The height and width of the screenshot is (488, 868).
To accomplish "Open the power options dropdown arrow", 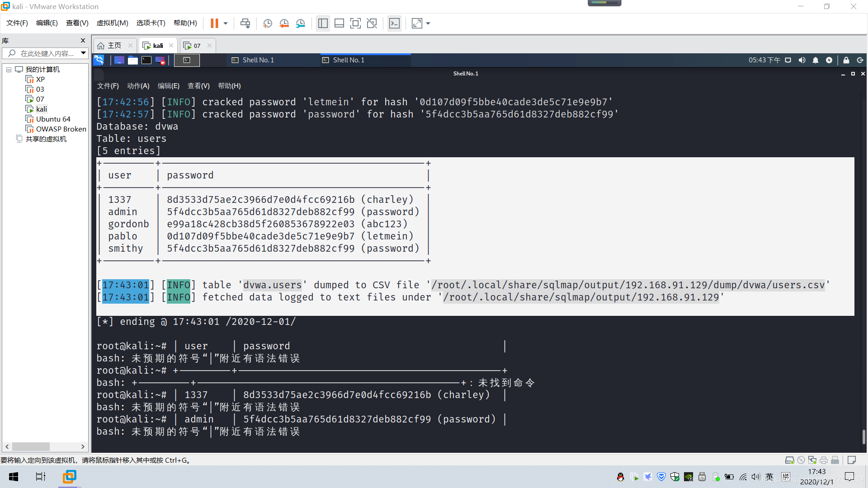I will 226,23.
